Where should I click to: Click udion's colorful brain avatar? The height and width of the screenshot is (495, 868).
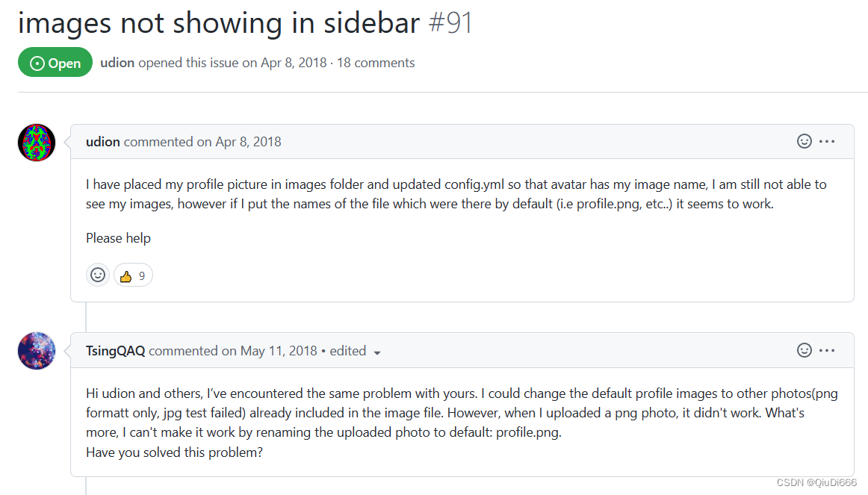pyautogui.click(x=37, y=143)
